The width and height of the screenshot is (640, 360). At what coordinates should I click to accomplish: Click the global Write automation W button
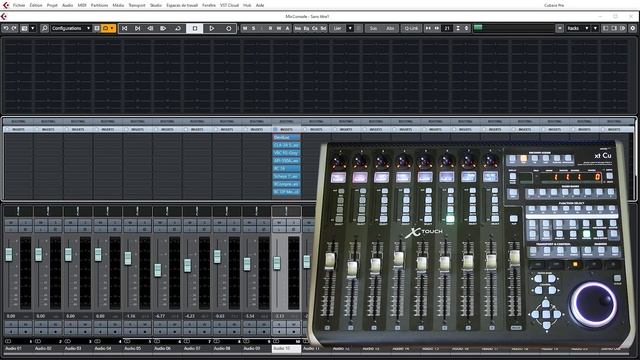coord(279,28)
